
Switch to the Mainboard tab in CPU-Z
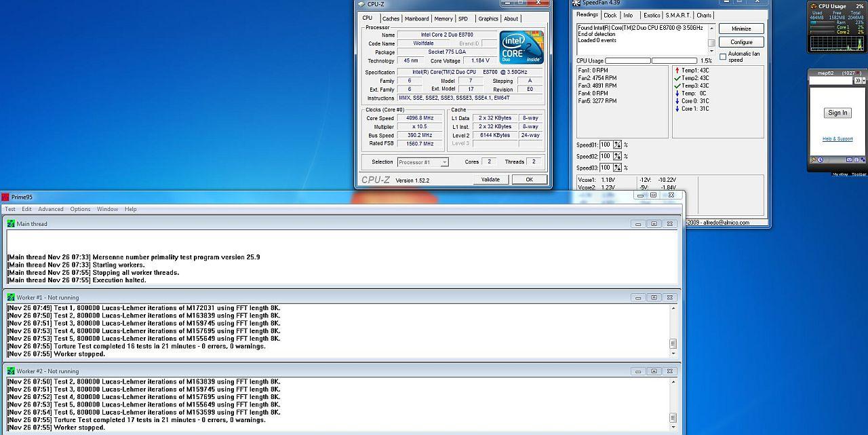(x=417, y=19)
